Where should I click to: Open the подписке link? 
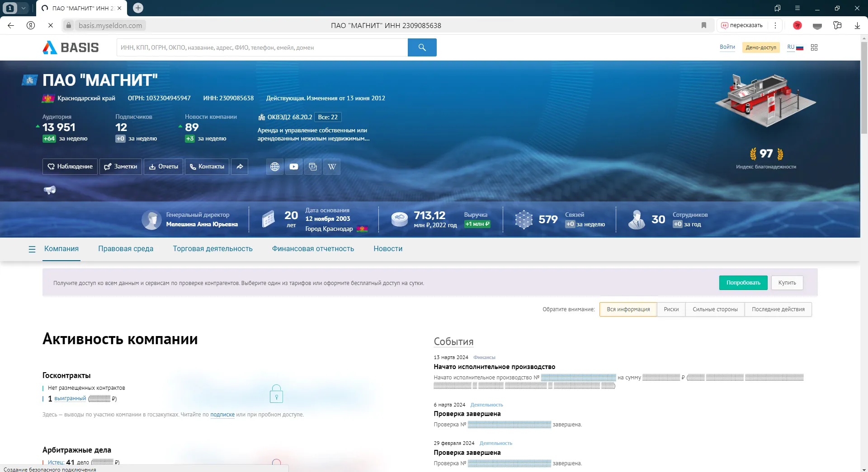tap(222, 415)
